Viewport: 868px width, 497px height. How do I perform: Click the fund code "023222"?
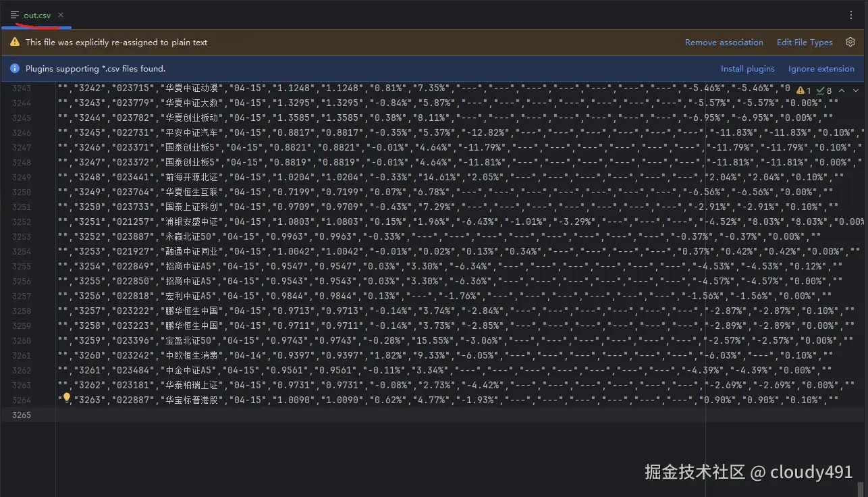(x=133, y=311)
